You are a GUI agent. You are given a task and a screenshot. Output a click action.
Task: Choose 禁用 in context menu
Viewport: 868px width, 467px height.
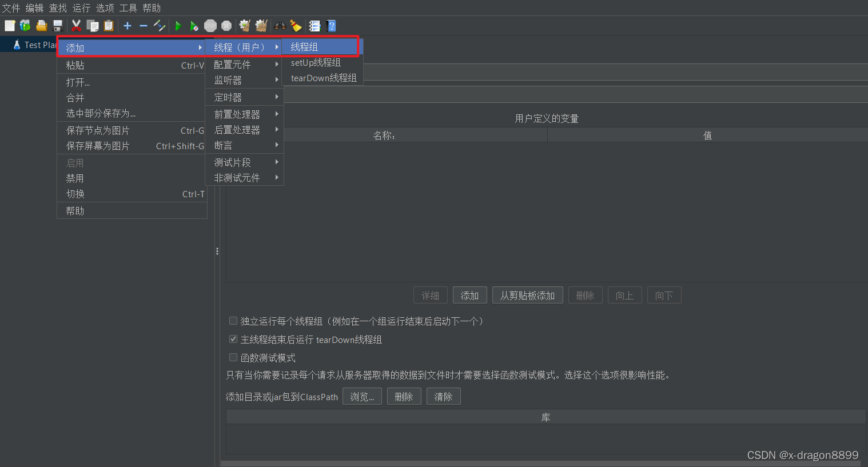132,178
